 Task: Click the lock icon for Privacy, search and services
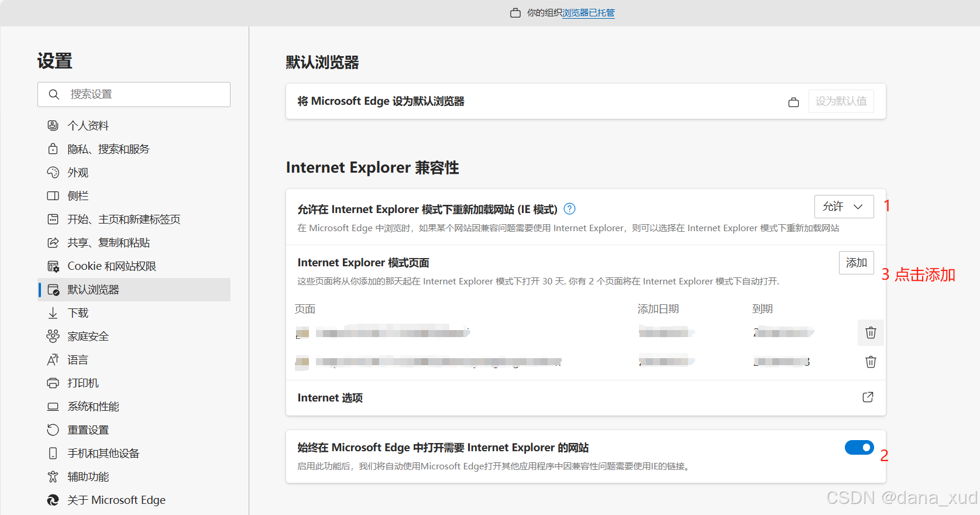[53, 149]
